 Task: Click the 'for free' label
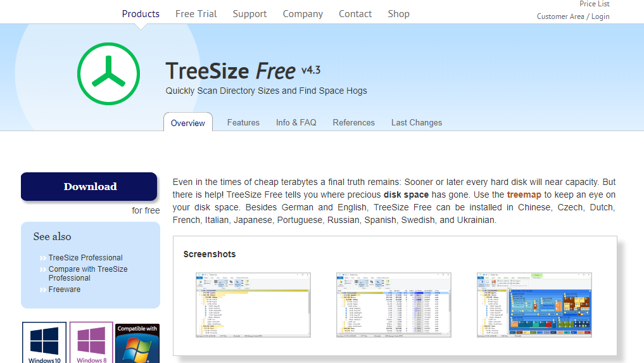point(146,210)
